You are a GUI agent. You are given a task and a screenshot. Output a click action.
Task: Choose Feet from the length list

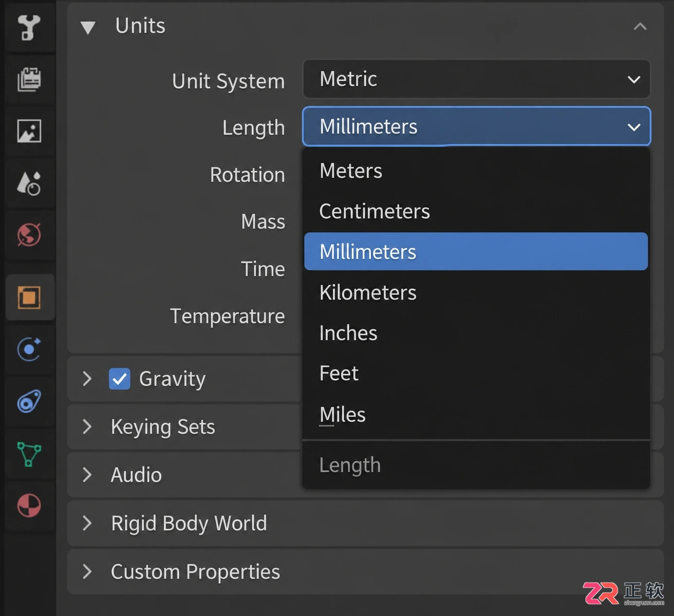click(476, 374)
